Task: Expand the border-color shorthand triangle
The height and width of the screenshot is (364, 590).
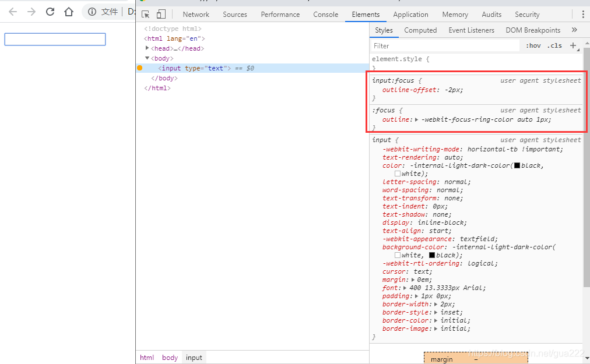Action: [436, 321]
